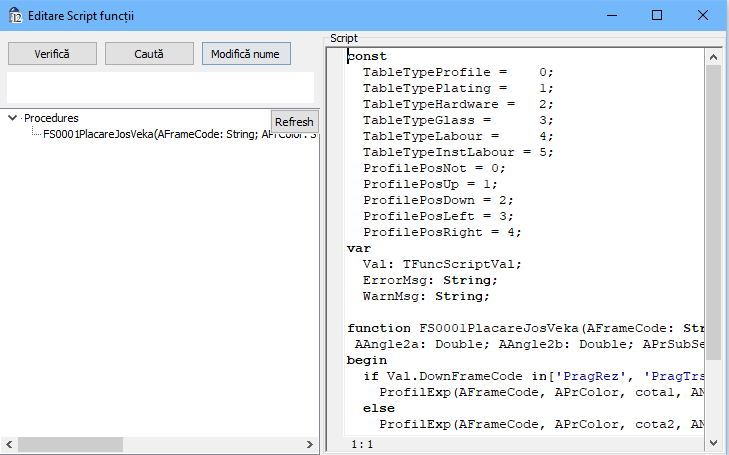Collapse the Procedures tree node
The height and width of the screenshot is (455, 729).
[x=12, y=118]
